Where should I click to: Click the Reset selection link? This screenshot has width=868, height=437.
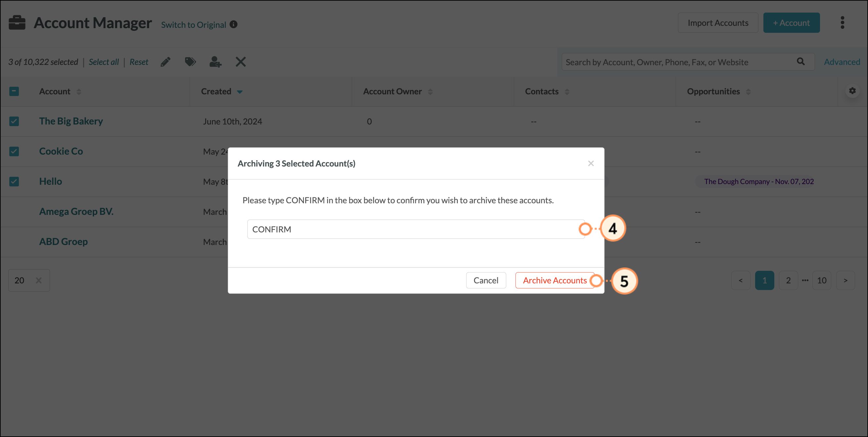pyautogui.click(x=139, y=62)
